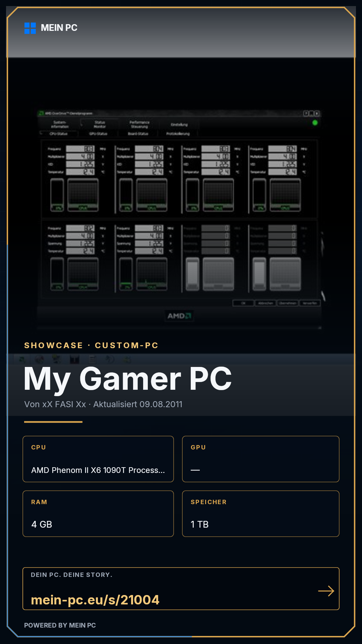Click the help question-mark button in OverDrive title bar

click(306, 113)
